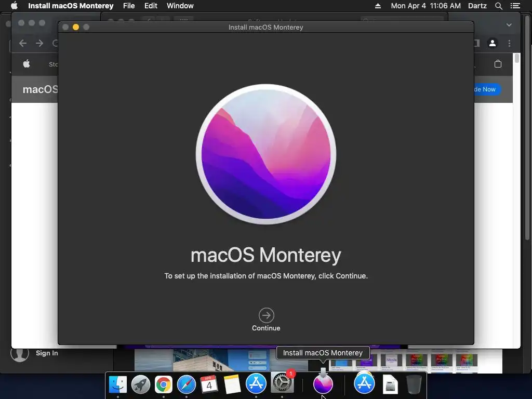The image size is (532, 399).
Task: Open the Edit menu
Action: [x=151, y=6]
